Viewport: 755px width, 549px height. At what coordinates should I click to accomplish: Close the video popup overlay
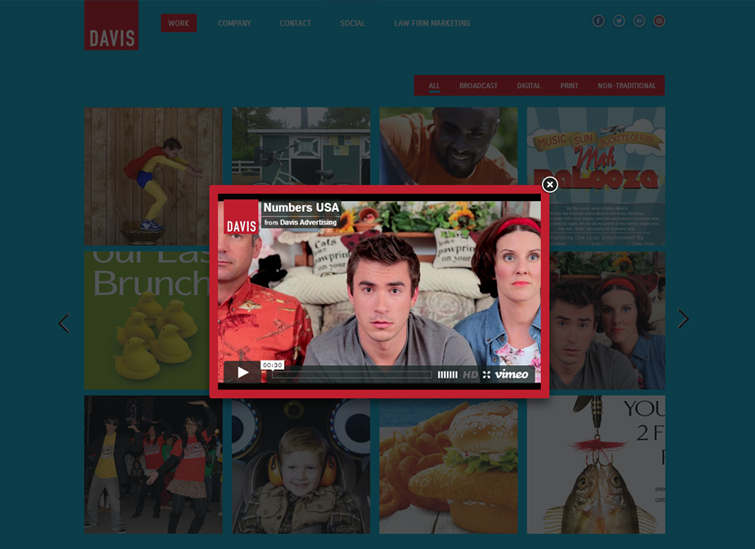[549, 185]
